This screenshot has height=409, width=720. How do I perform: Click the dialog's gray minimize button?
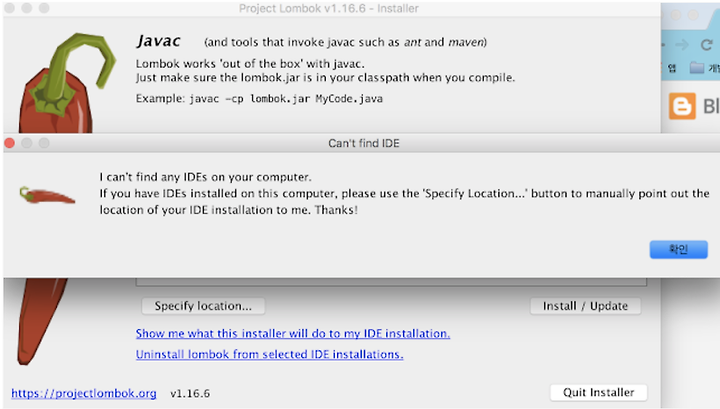pos(27,143)
